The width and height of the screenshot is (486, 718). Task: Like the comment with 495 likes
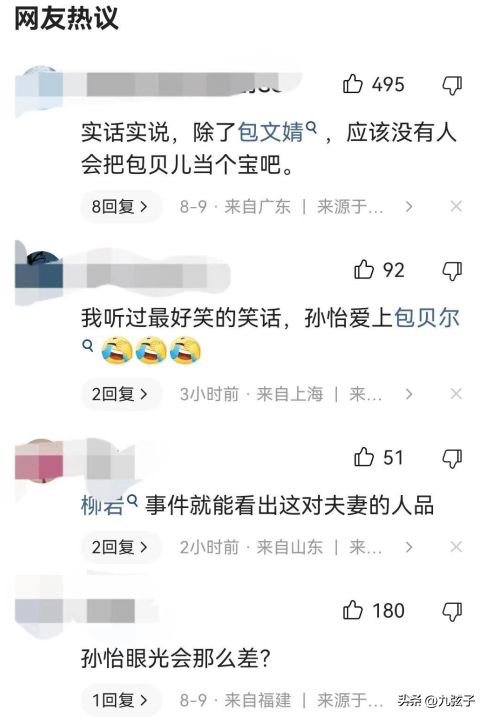coord(352,84)
